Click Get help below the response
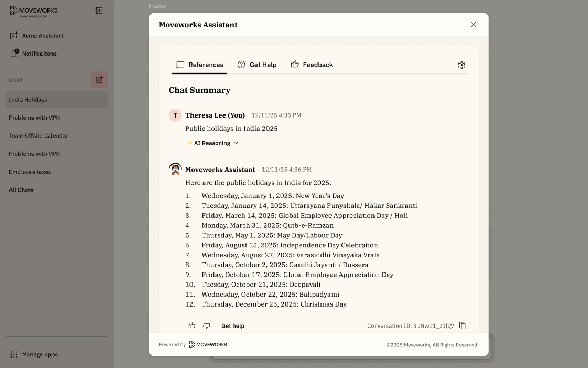The image size is (588, 368). pyautogui.click(x=233, y=326)
